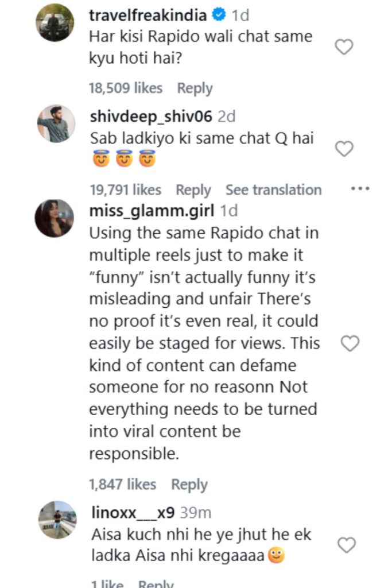See translation of shivdeep_shiv06's comment
This screenshot has height=588, width=392.
pyautogui.click(x=273, y=189)
